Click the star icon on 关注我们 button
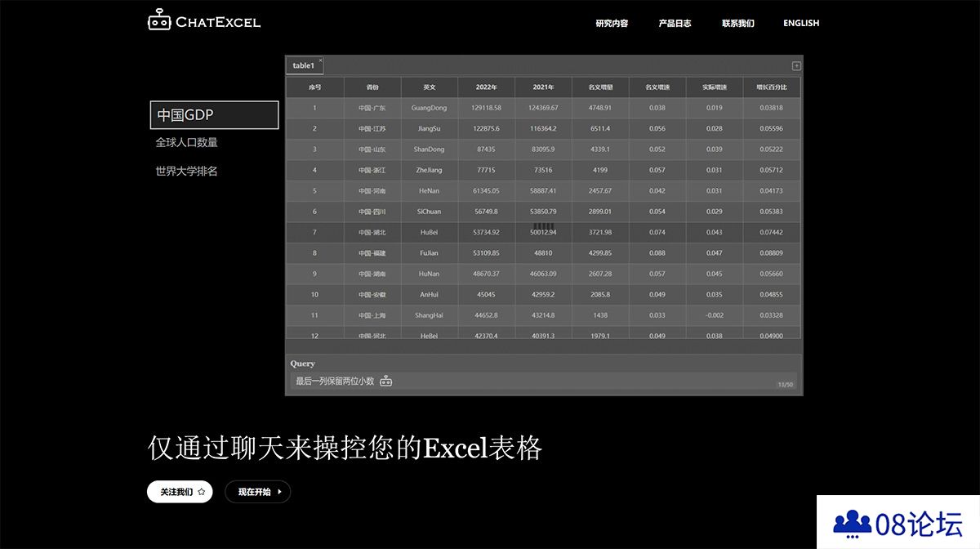This screenshot has height=549, width=980. tap(201, 492)
